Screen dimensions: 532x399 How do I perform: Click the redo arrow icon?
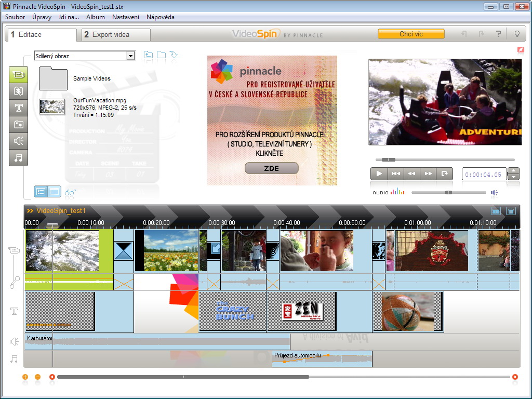[481, 34]
